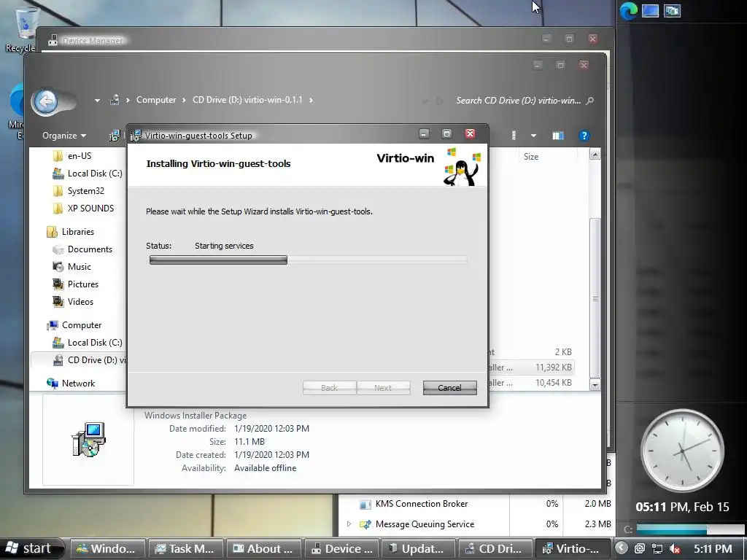747x560 pixels.
Task: Expand breadcrumb arrow after CD Drive path
Action: click(x=311, y=100)
